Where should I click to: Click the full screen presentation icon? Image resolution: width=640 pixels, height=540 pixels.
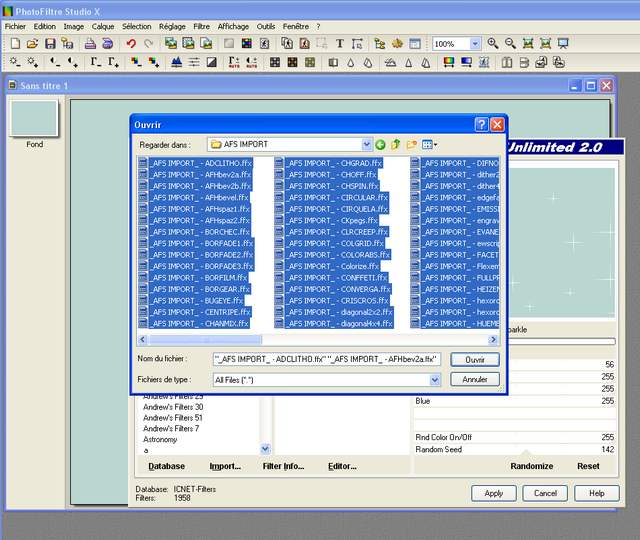coord(563,43)
